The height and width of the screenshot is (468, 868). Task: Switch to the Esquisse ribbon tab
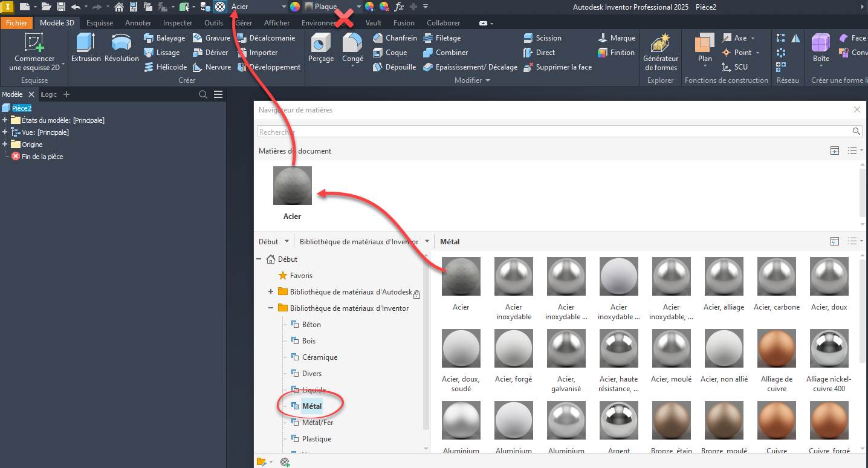point(99,23)
